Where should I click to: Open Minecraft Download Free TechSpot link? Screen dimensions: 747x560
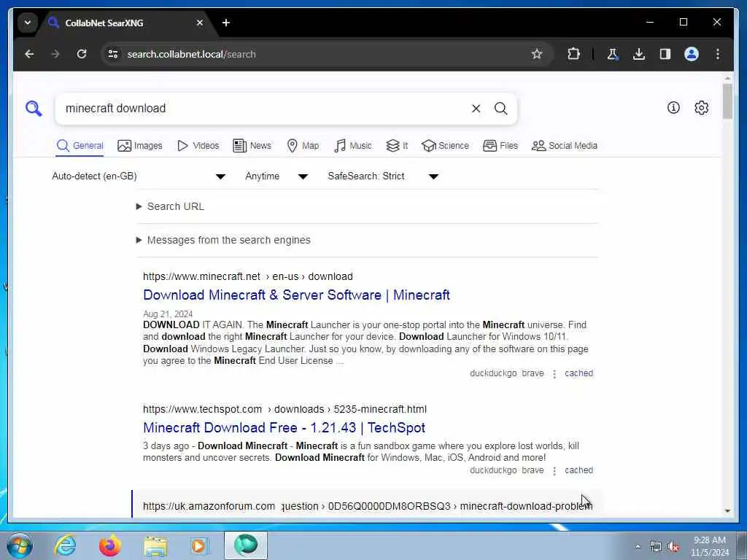284,427
